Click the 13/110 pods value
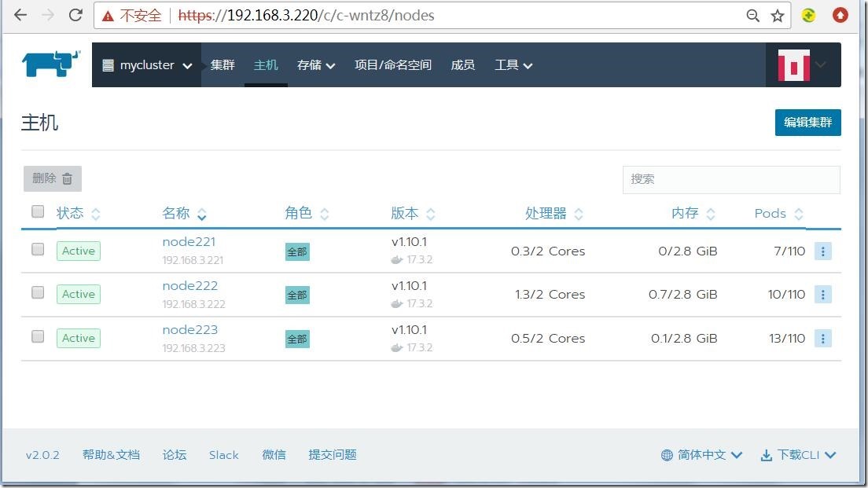This screenshot has width=868, height=488. tap(787, 338)
